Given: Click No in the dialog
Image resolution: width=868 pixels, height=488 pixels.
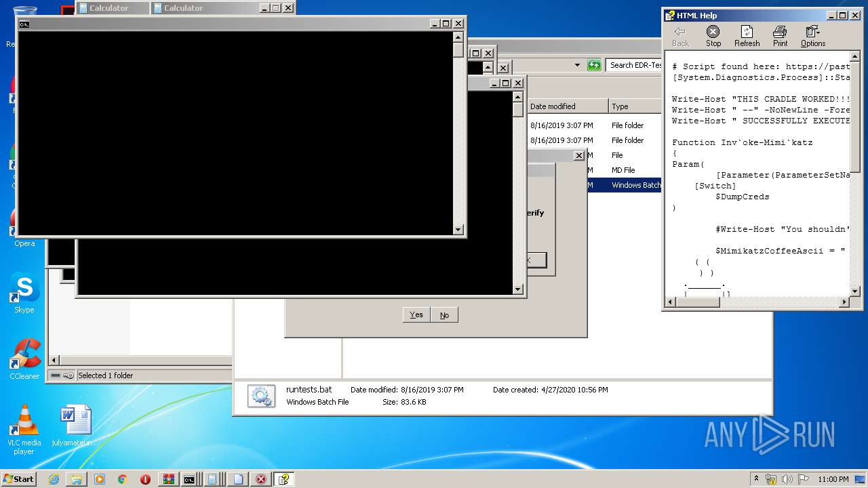Looking at the screenshot, I should [444, 314].
